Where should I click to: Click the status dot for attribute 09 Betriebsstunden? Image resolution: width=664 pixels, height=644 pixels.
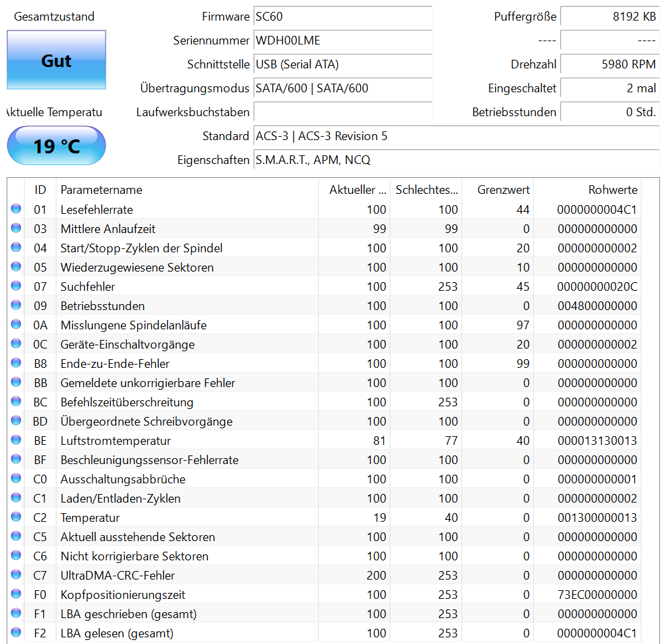[16, 305]
